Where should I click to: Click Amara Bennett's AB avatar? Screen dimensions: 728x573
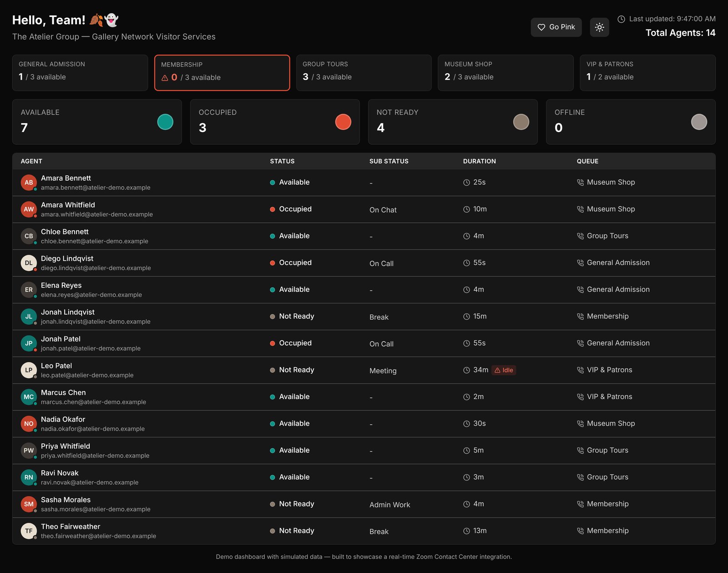click(29, 183)
